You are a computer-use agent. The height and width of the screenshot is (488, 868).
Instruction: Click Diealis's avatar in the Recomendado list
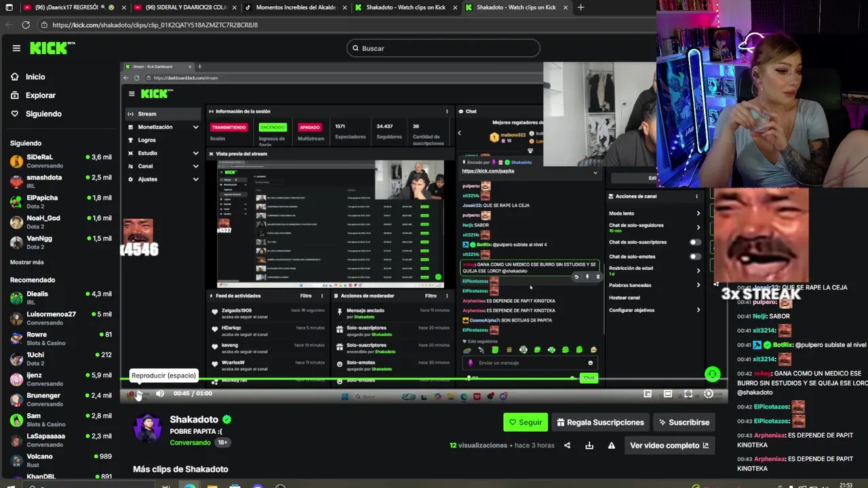[x=16, y=298]
